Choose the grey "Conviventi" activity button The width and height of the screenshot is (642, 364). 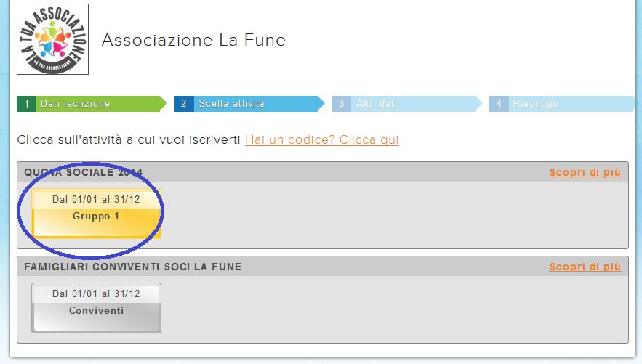point(96,310)
